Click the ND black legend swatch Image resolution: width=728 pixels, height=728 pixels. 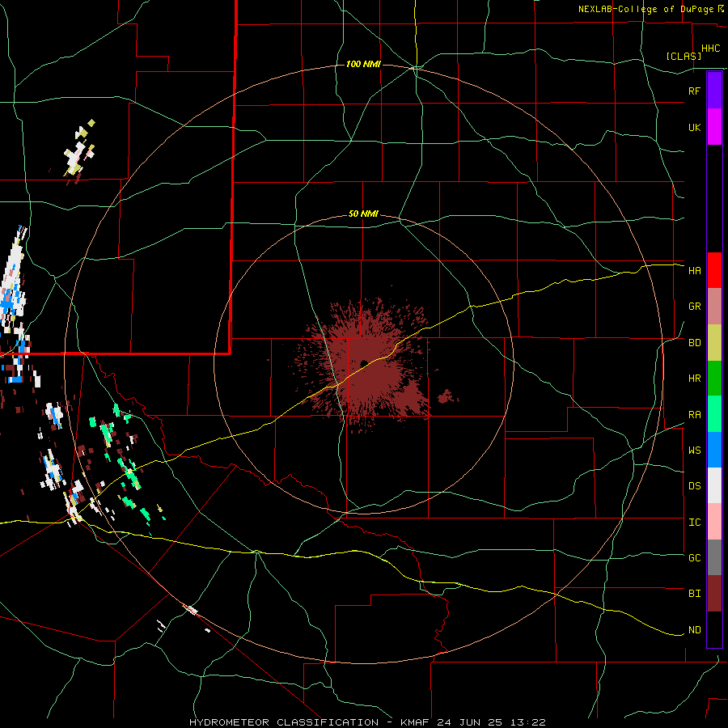click(714, 629)
